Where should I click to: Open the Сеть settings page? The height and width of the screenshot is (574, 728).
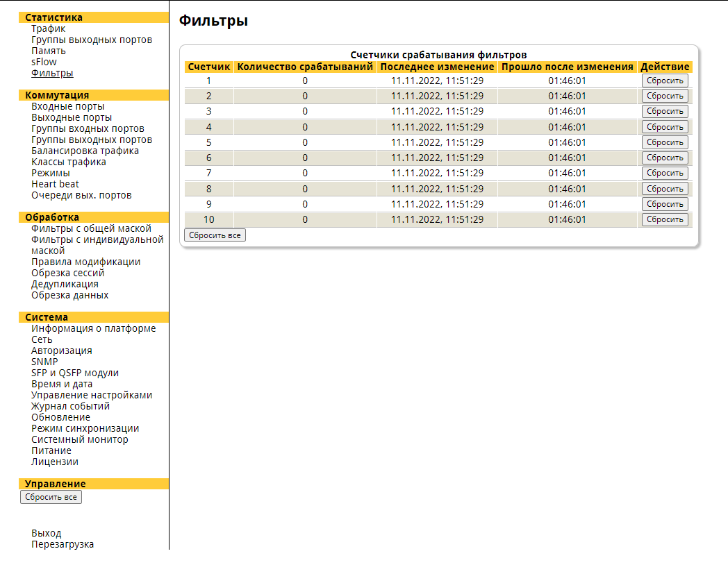click(42, 339)
